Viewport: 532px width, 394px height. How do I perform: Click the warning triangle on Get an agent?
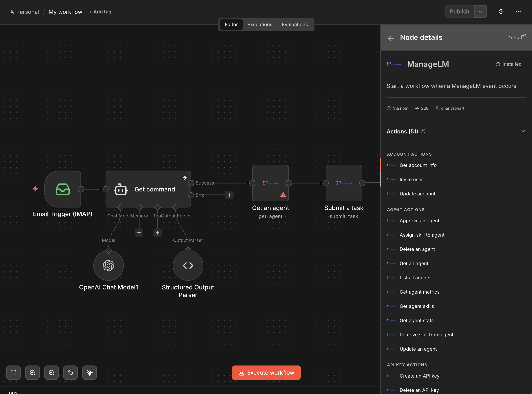pos(283,195)
